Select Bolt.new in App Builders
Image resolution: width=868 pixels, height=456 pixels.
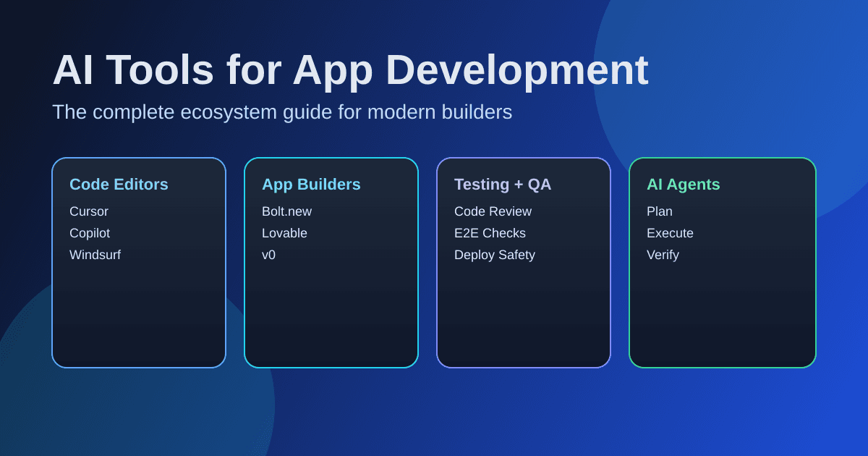tap(286, 211)
